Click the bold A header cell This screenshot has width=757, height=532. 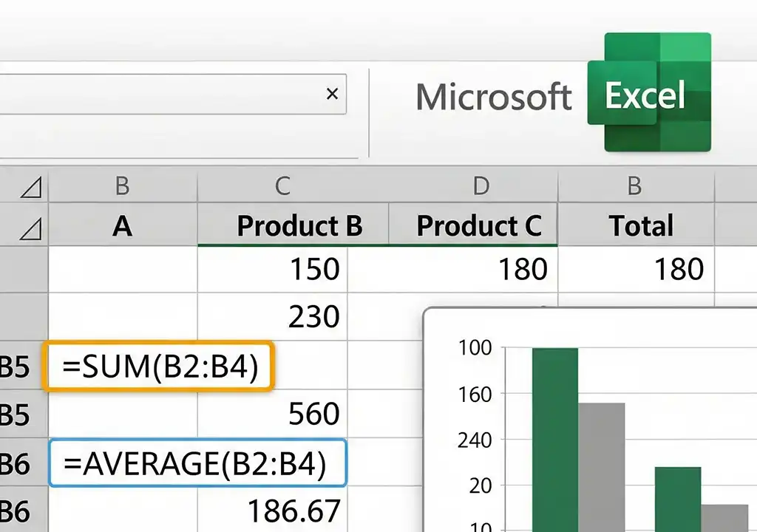click(123, 225)
